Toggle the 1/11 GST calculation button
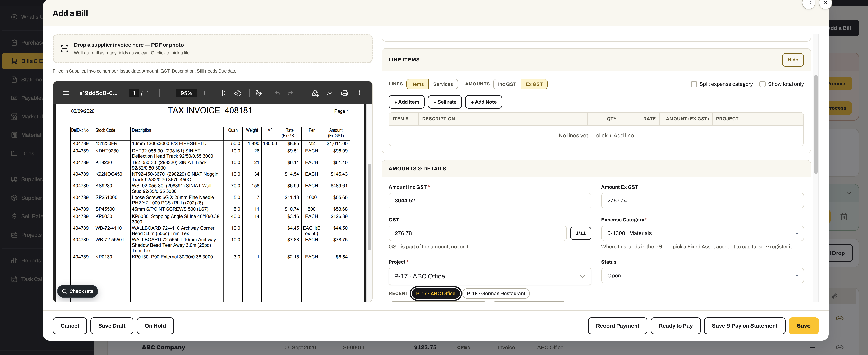Screen dimensions: 868x355 click(580, 233)
